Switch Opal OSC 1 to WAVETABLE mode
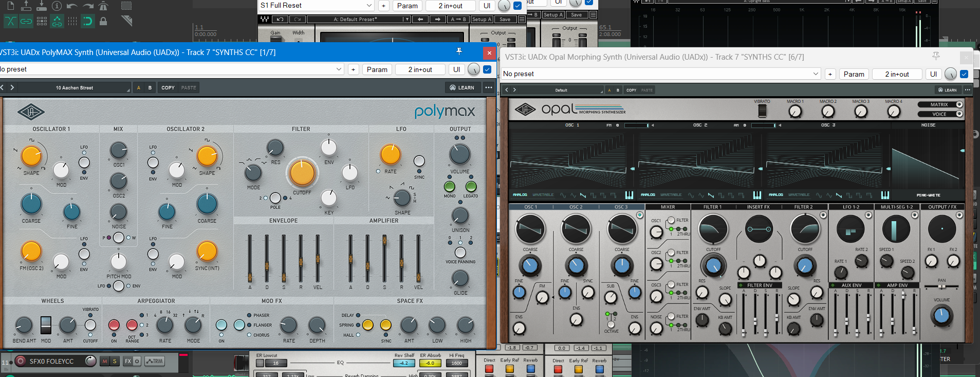 pyautogui.click(x=543, y=195)
